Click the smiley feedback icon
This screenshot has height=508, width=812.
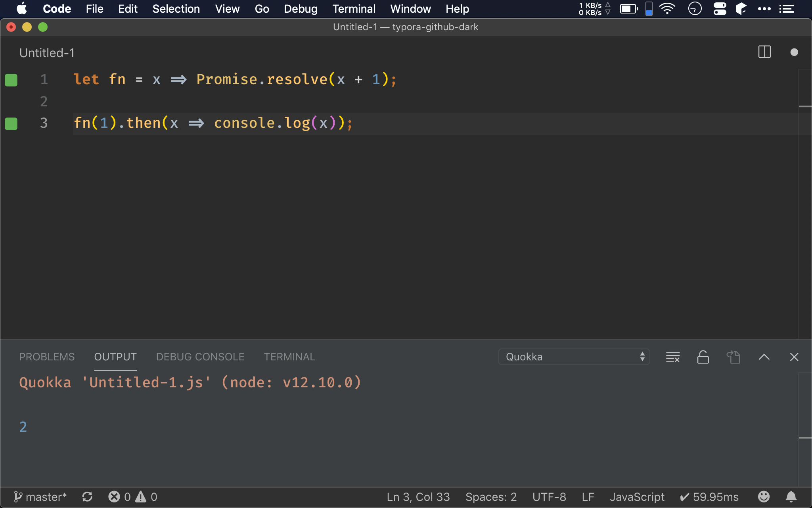(764, 497)
